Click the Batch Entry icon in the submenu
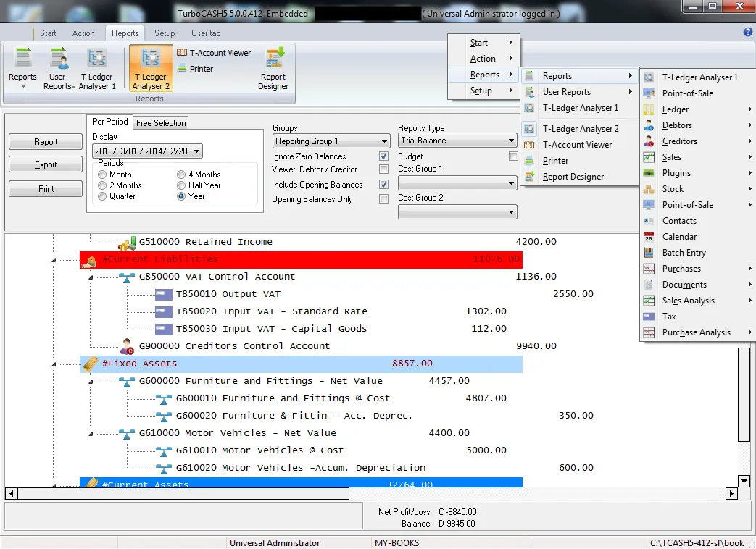Viewport: 756px width, 549px height. tap(649, 252)
